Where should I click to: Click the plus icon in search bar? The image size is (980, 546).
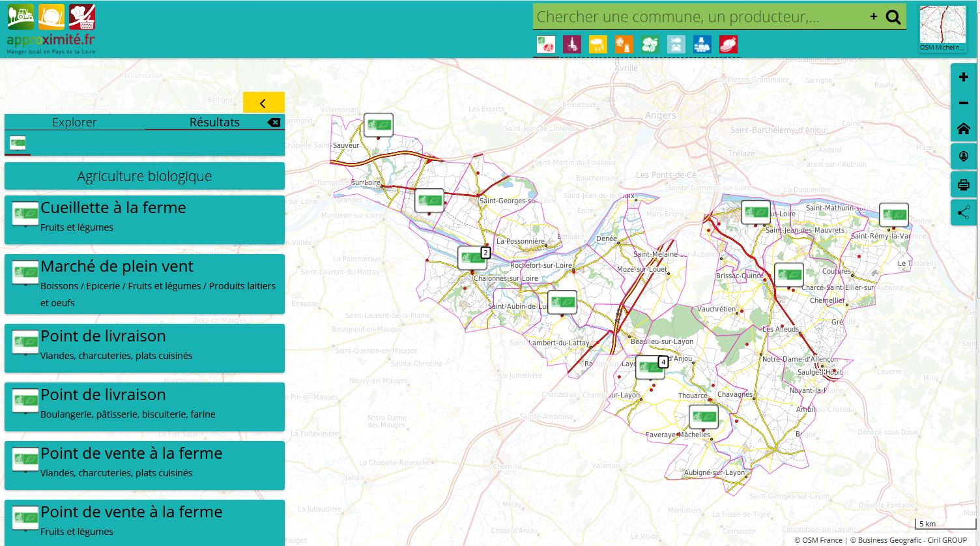pos(874,16)
